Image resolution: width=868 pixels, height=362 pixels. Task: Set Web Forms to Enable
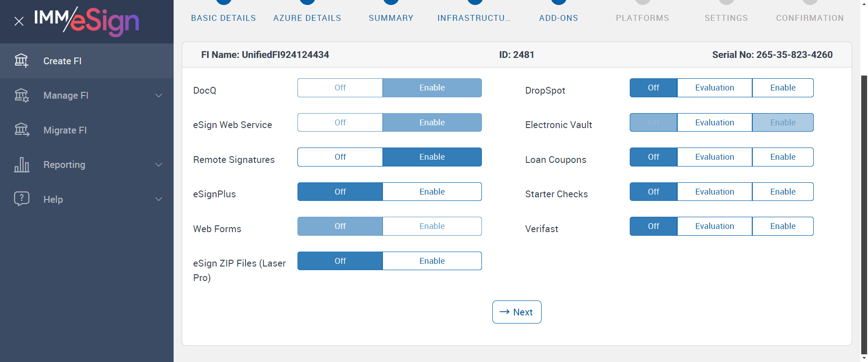432,226
